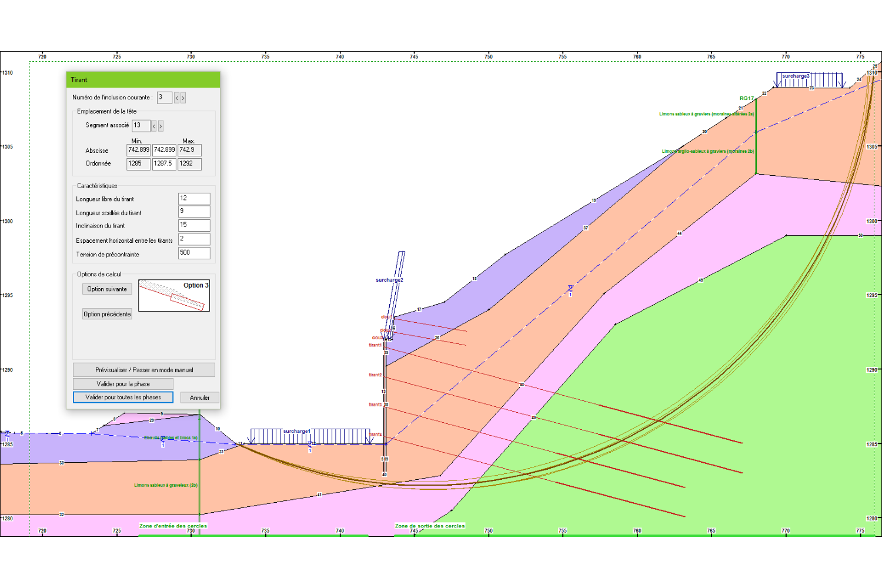Click the Tension de précontrainte field
Viewport: 882px width, 588px height.
(x=193, y=253)
